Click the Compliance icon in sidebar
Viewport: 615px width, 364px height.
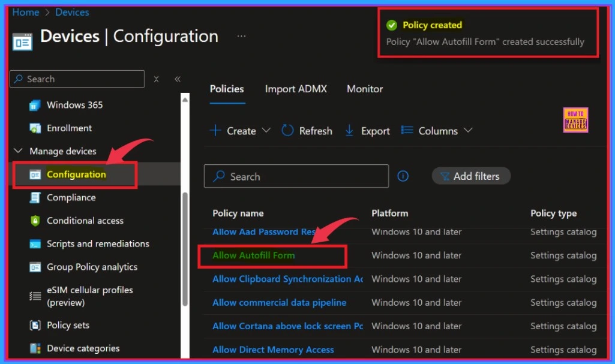coord(35,197)
